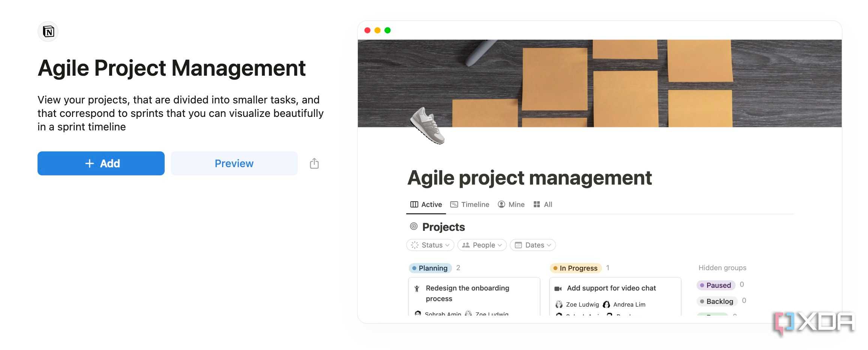Open the template Preview
Image resolution: width=868 pixels, height=350 pixels.
(x=234, y=163)
